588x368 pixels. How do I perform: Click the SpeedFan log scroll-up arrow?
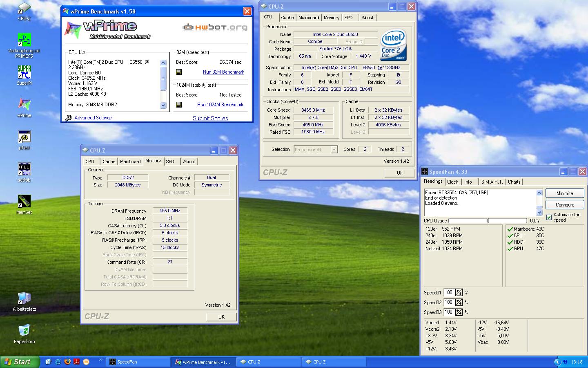click(539, 193)
